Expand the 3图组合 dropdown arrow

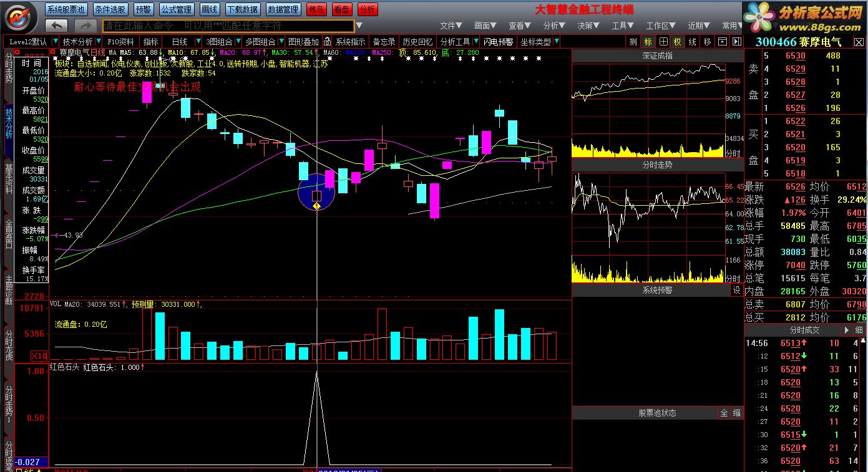click(x=237, y=42)
